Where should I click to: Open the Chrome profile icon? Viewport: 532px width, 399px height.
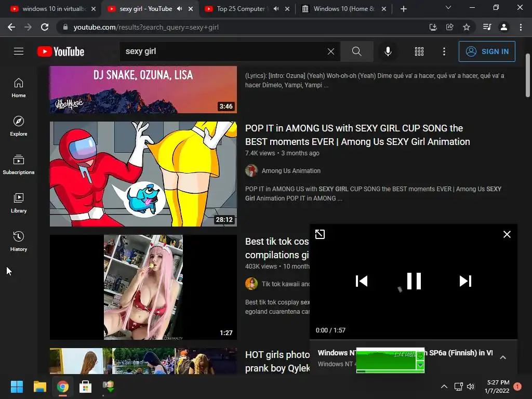(504, 27)
